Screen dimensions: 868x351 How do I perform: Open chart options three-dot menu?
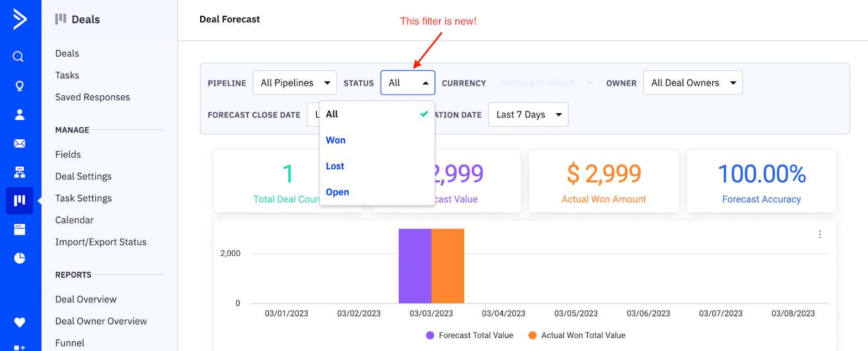point(820,235)
